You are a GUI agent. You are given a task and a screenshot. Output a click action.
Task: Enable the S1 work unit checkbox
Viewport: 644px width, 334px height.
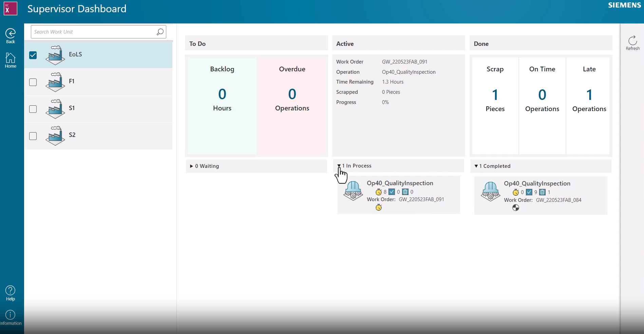[33, 109]
